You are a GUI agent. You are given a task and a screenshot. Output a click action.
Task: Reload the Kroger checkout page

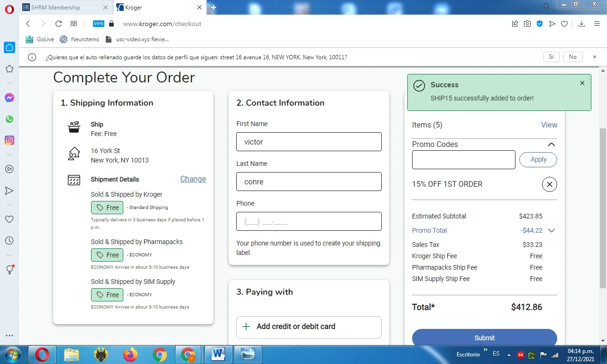pyautogui.click(x=58, y=24)
